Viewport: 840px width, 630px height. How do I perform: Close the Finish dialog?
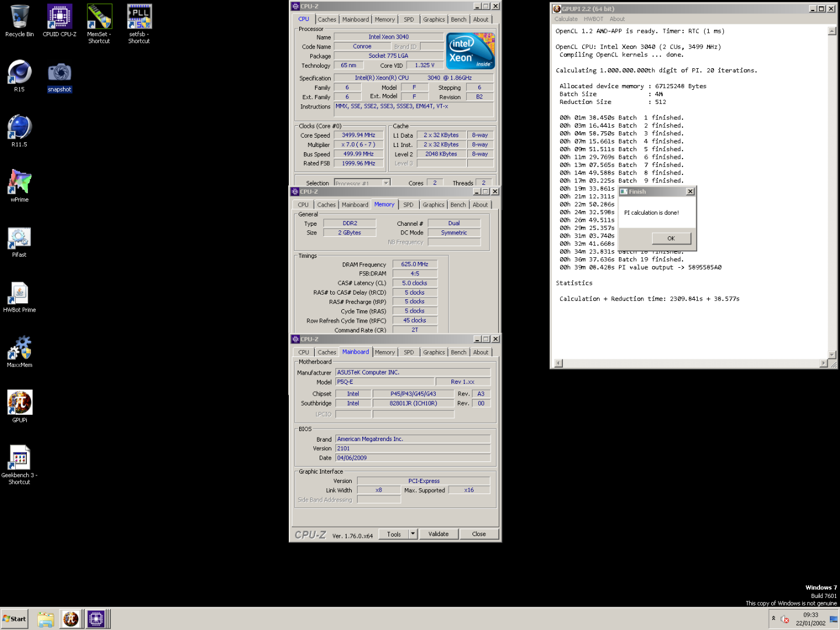pos(691,191)
